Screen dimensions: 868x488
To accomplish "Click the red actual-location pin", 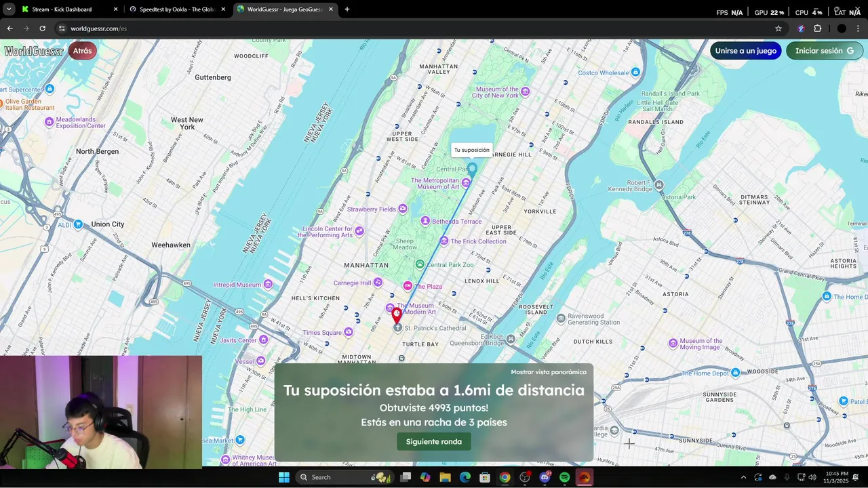I will click(397, 314).
